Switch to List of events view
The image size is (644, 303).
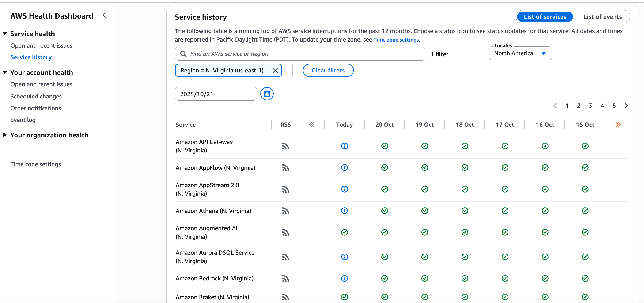pos(602,17)
